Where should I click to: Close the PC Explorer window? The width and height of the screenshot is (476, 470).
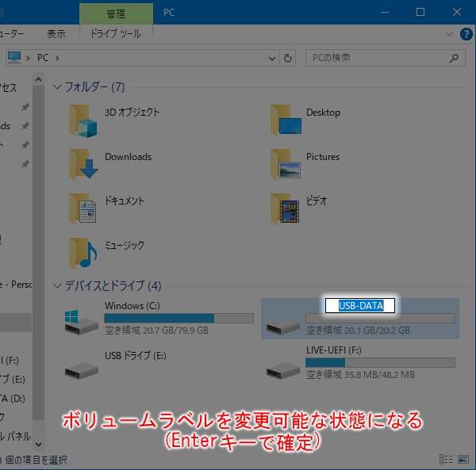coord(457,12)
